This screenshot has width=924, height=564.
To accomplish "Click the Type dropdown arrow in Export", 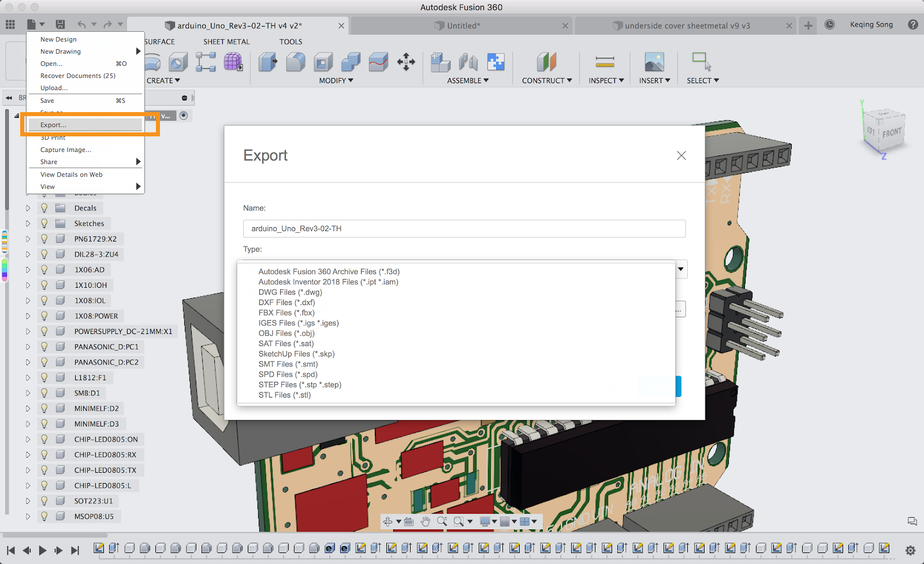I will click(x=681, y=269).
